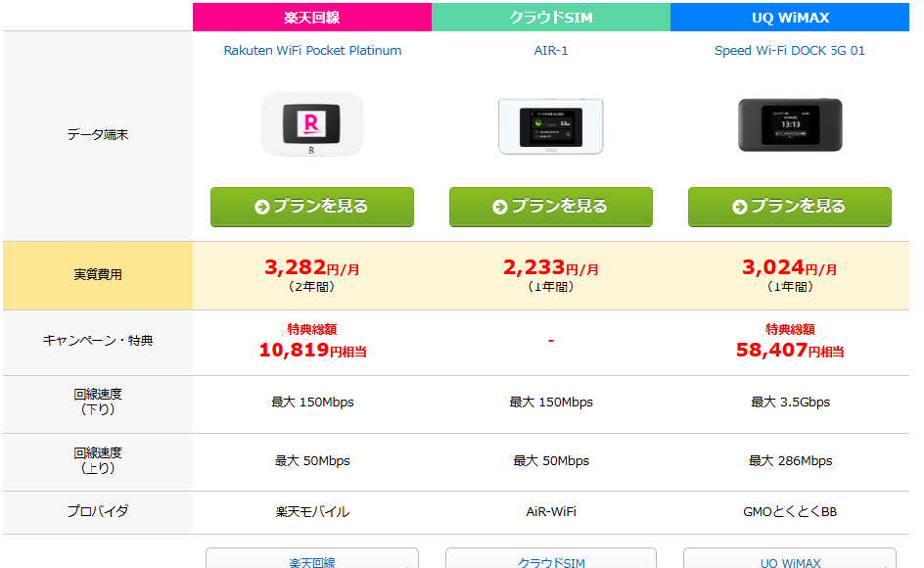The image size is (924, 568).
Task: Click the Speed Wi-Fi DOCK 5G 01 image
Action: [790, 124]
